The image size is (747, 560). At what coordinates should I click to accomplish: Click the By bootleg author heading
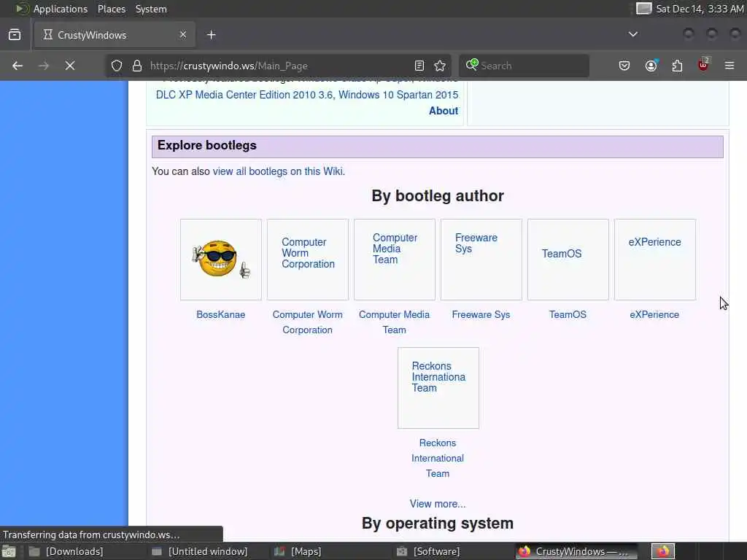click(438, 195)
